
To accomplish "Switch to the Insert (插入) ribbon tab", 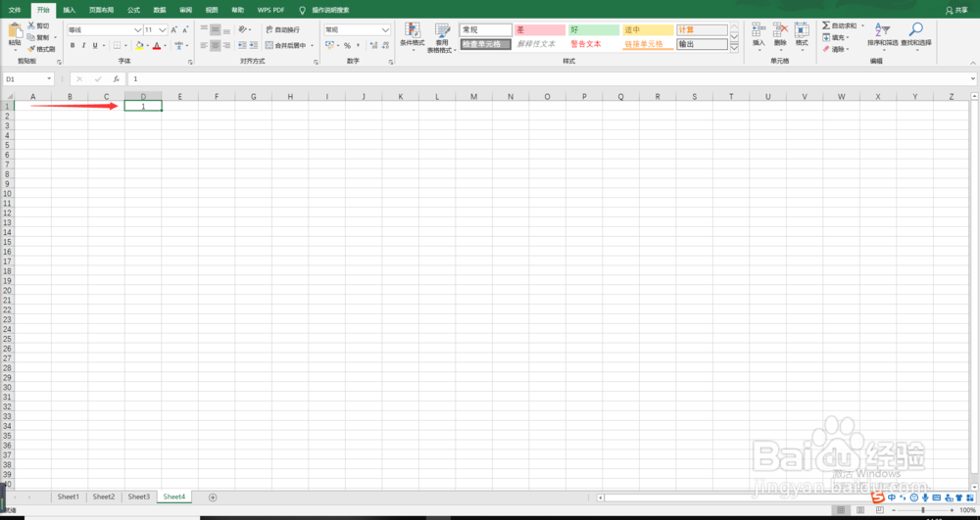I will [69, 10].
